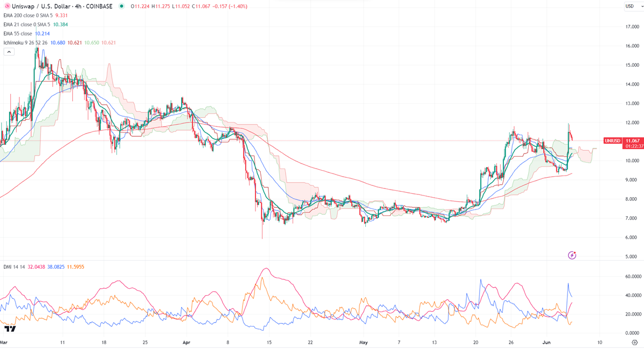644x349 pixels.
Task: Click EMA 55 value 10.214
Action: [42, 33]
